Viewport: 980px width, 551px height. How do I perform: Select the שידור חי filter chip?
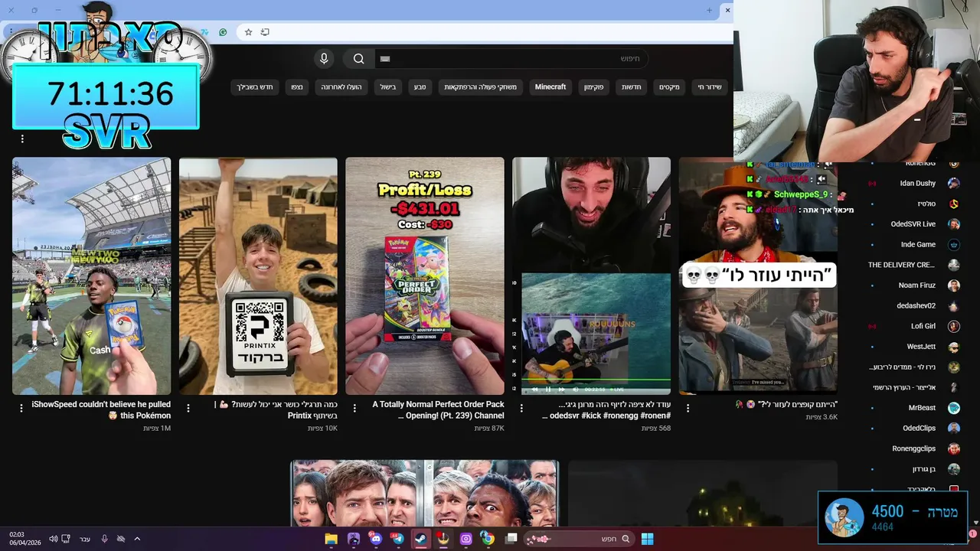click(710, 87)
